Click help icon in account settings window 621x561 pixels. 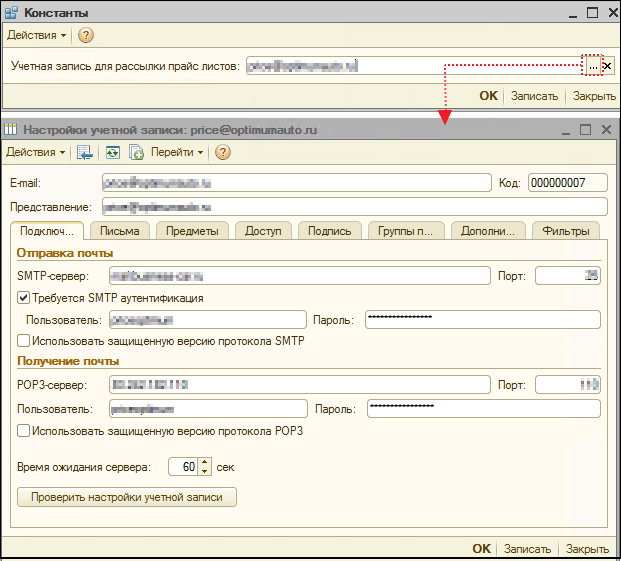point(223,152)
